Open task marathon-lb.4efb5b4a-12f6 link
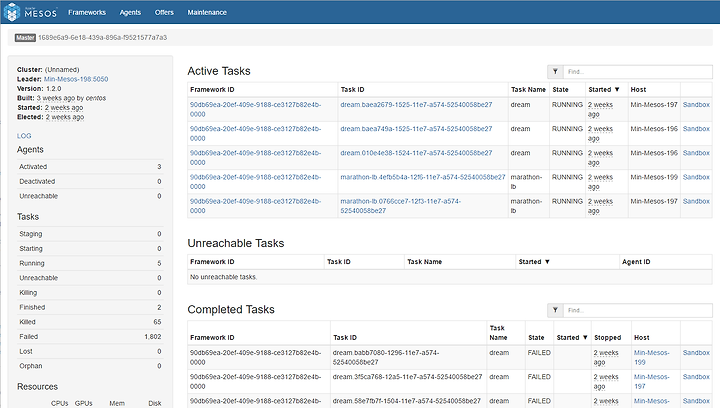720x408 pixels. point(422,177)
